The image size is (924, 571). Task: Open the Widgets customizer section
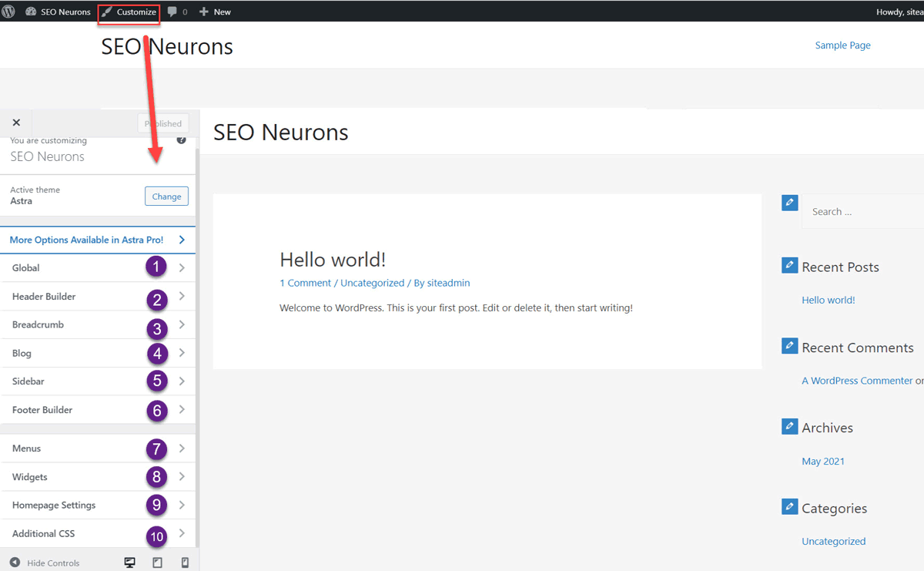(x=98, y=477)
